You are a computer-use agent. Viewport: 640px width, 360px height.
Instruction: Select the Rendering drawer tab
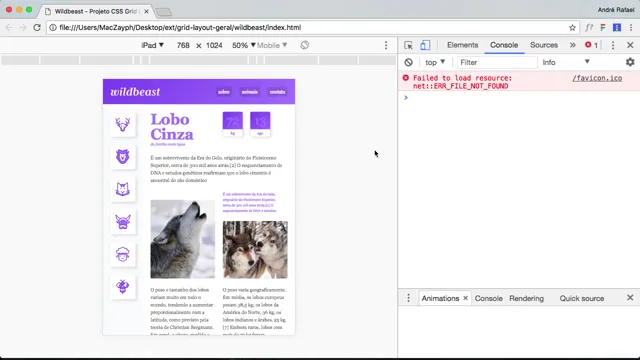click(x=526, y=298)
